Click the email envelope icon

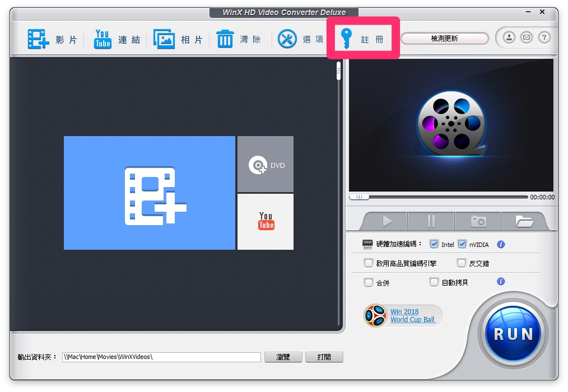pyautogui.click(x=527, y=38)
